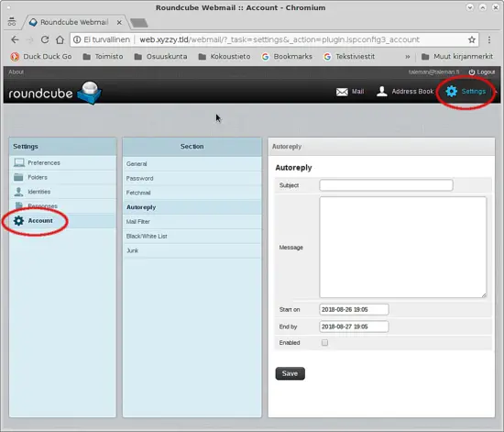Viewport: 504px width, 432px height.
Task: Enable the autoreply checkbox
Action: pos(324,343)
